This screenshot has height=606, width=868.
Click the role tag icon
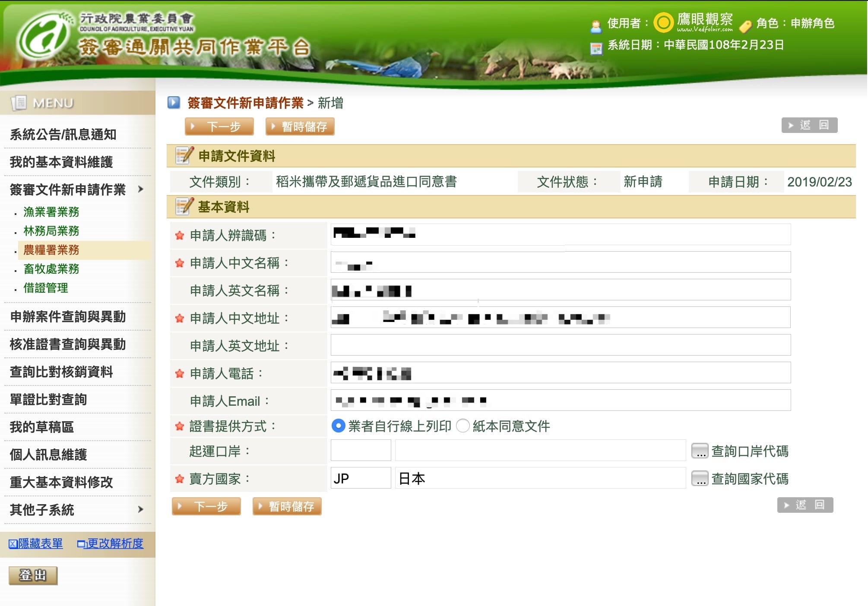(x=746, y=26)
